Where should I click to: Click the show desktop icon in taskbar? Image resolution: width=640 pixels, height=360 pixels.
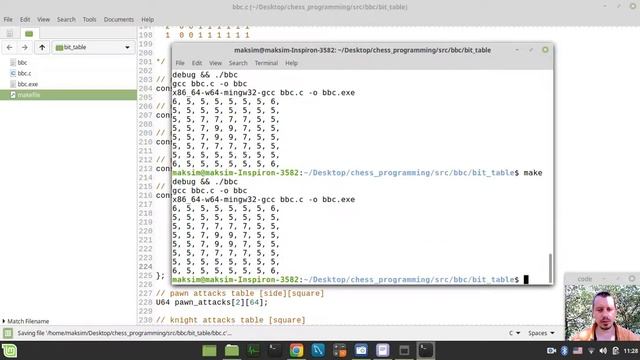pyautogui.click(x=209, y=350)
